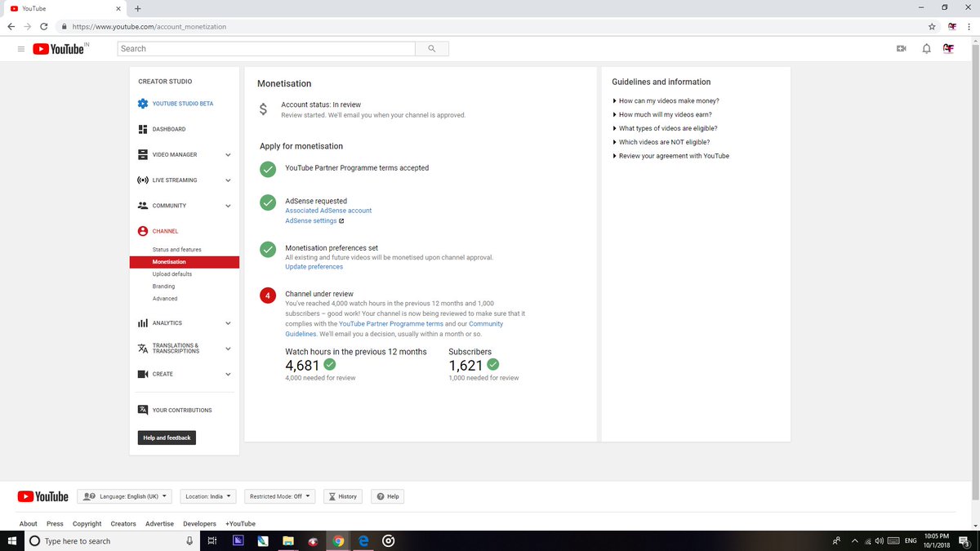Expand the Video Manager section
Viewport: 980px width, 551px height.
[x=228, y=154]
